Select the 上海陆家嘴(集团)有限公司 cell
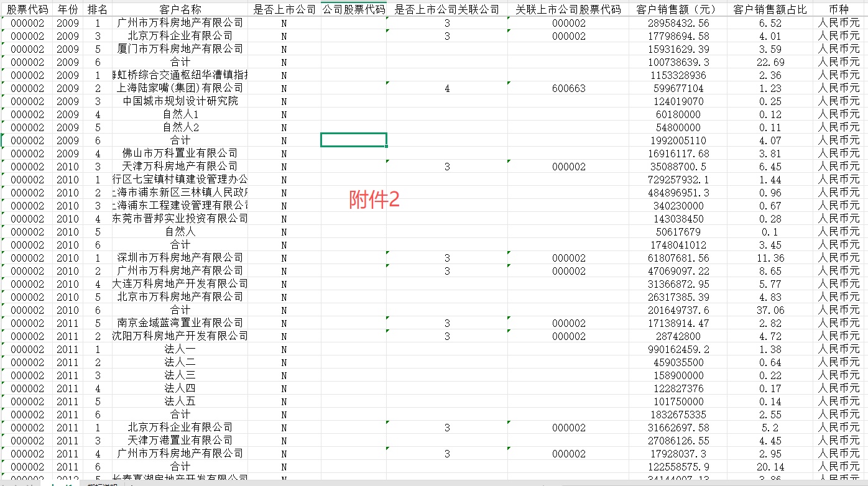868x486 pixels. point(180,88)
